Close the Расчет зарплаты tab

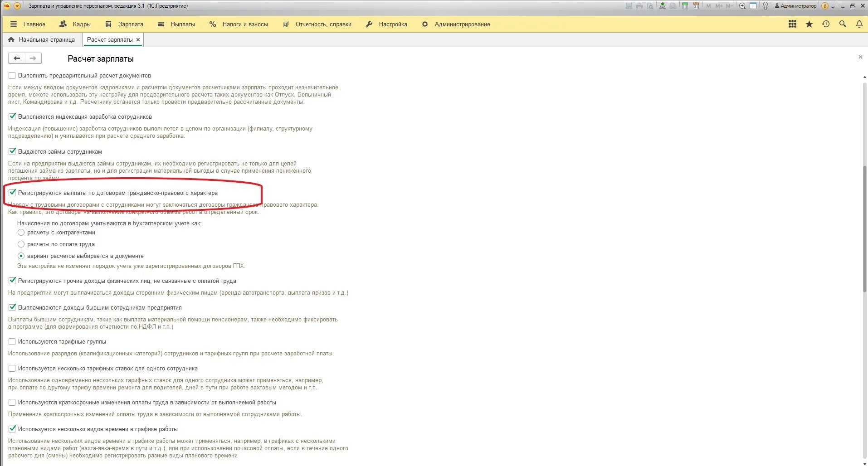[138, 40]
